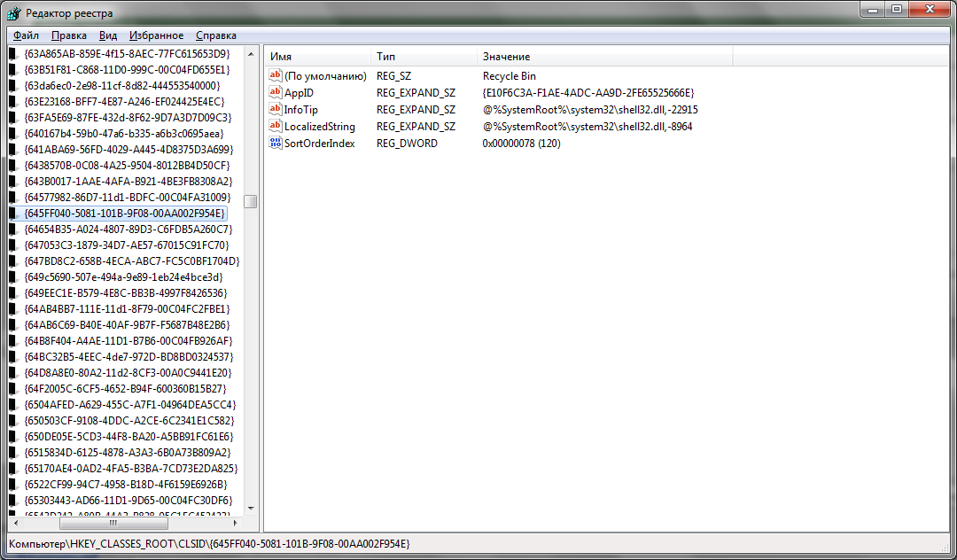Sort values by the Тип column header

tap(424, 56)
